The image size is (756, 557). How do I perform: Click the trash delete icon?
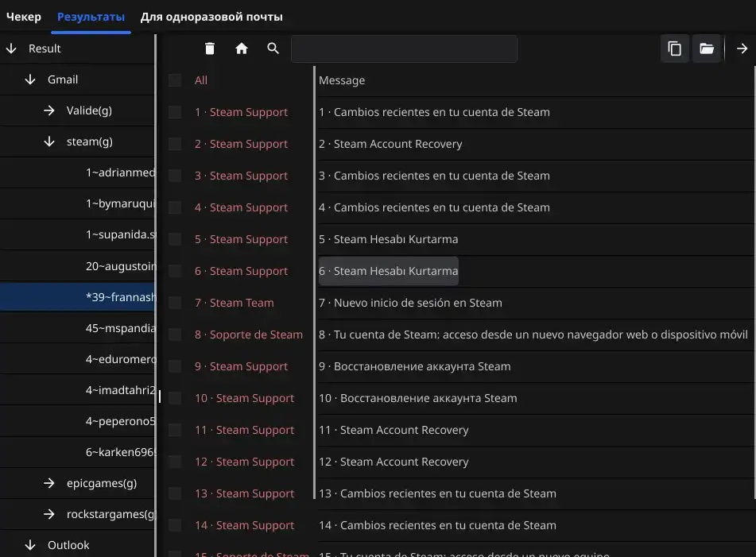point(209,48)
